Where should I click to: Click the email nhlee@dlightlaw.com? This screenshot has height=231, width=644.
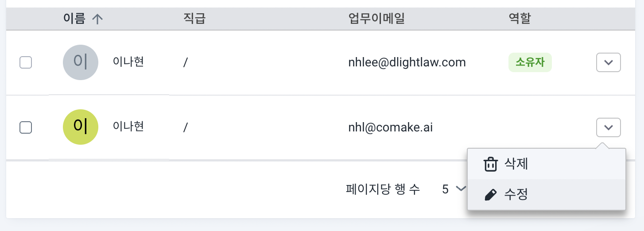click(x=407, y=62)
